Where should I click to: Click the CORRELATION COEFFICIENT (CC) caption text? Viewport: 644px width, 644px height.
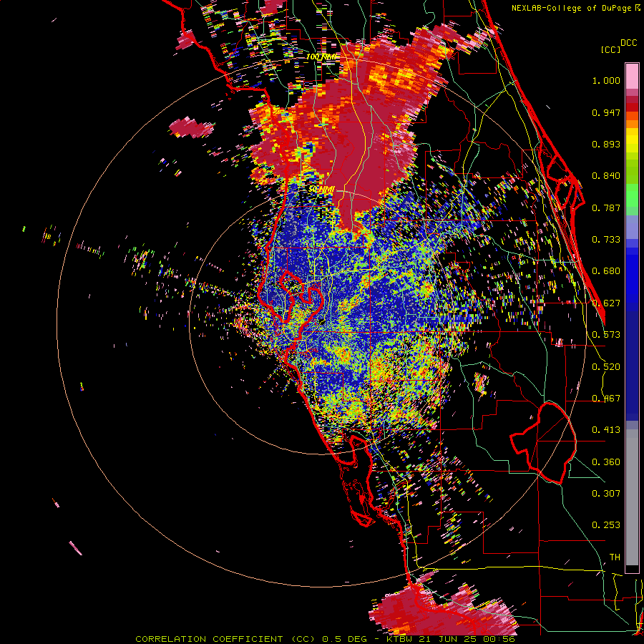[x=224, y=639]
